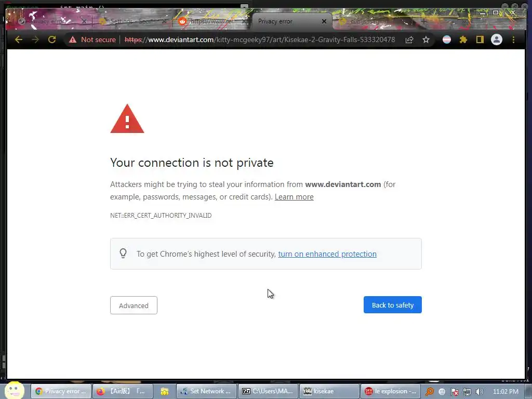Screen dimensions: 532x399
Task: Close the active Privacy error tab
Action: pyautogui.click(x=324, y=21)
